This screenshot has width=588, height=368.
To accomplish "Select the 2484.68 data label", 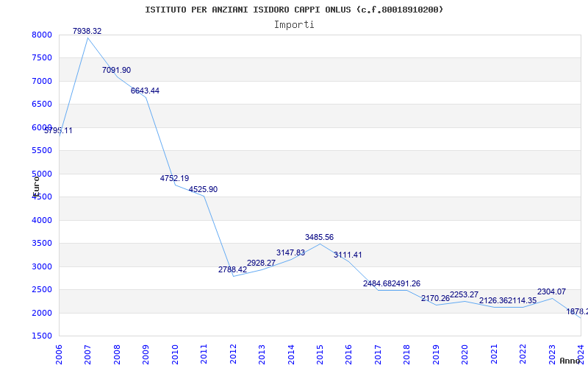I will click(377, 284).
